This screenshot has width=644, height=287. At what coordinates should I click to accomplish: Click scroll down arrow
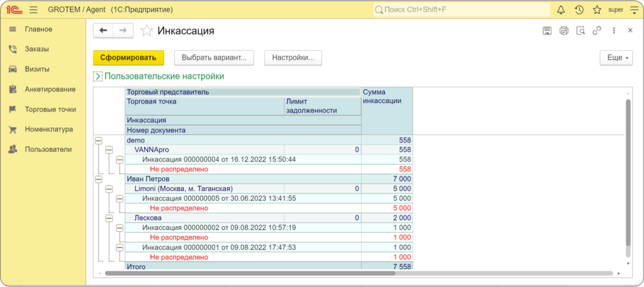628,263
